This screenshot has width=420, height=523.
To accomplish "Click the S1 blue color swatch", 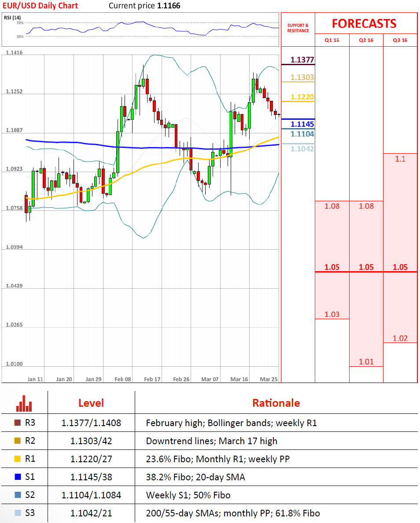I will (x=18, y=477).
